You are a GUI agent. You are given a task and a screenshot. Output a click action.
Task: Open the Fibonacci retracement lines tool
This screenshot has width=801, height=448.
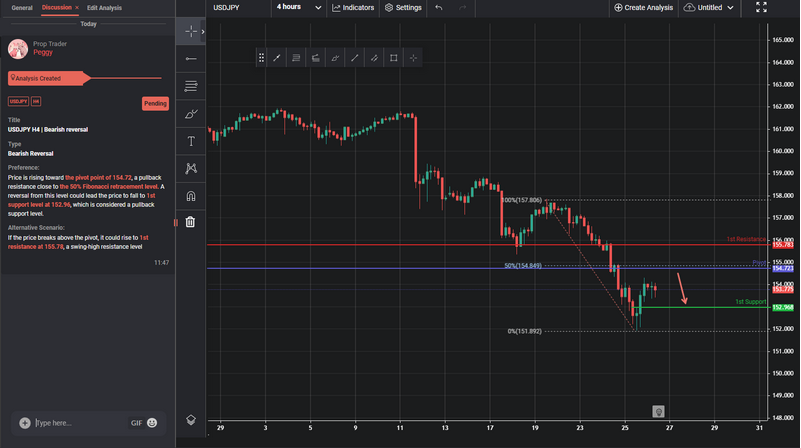click(191, 86)
